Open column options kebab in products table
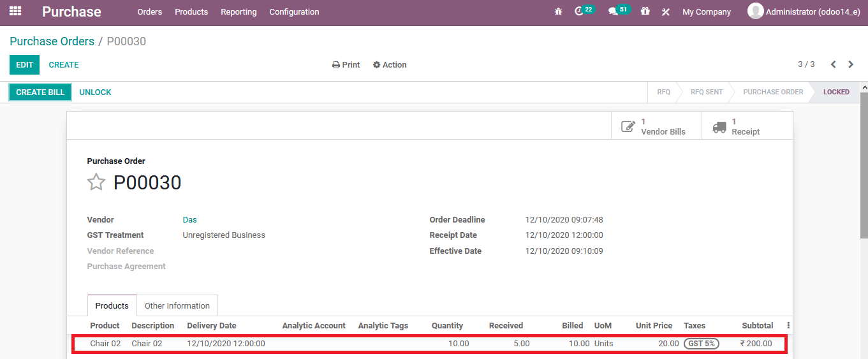Screen dimensions: 868x359 pyautogui.click(x=788, y=325)
